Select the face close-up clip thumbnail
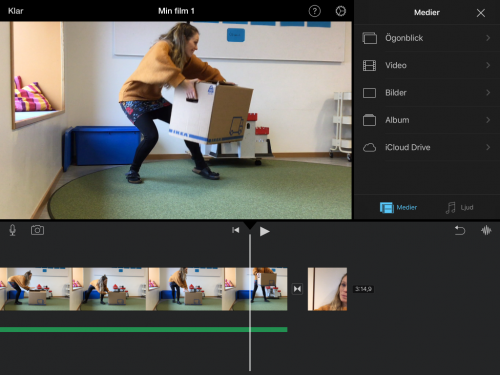The width and height of the screenshot is (500, 375). click(327, 289)
